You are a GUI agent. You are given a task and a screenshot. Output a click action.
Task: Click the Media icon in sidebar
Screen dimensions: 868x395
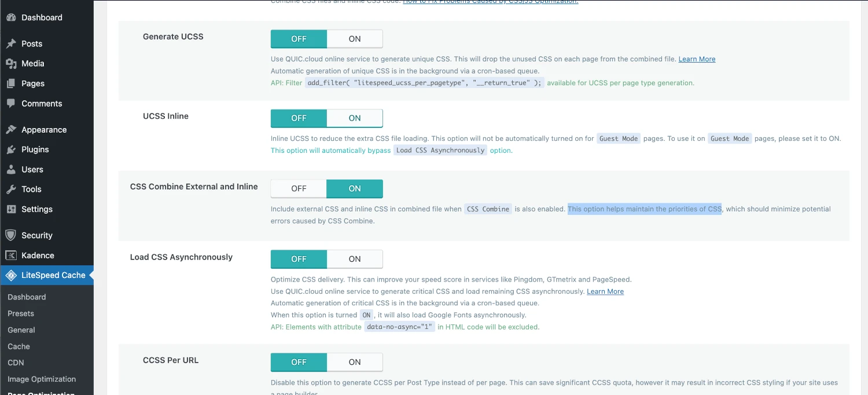click(11, 64)
